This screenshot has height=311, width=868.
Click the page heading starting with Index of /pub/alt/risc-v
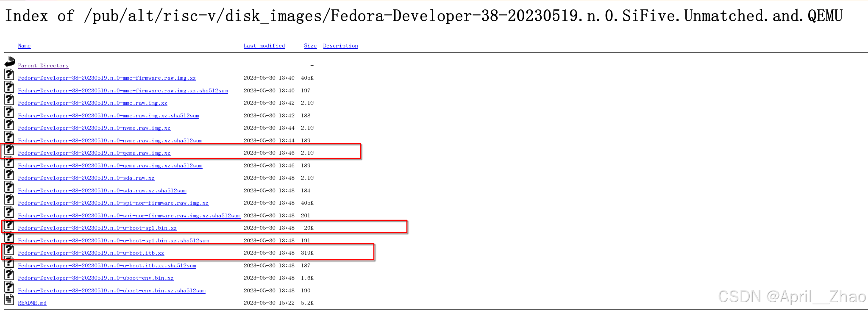[423, 16]
